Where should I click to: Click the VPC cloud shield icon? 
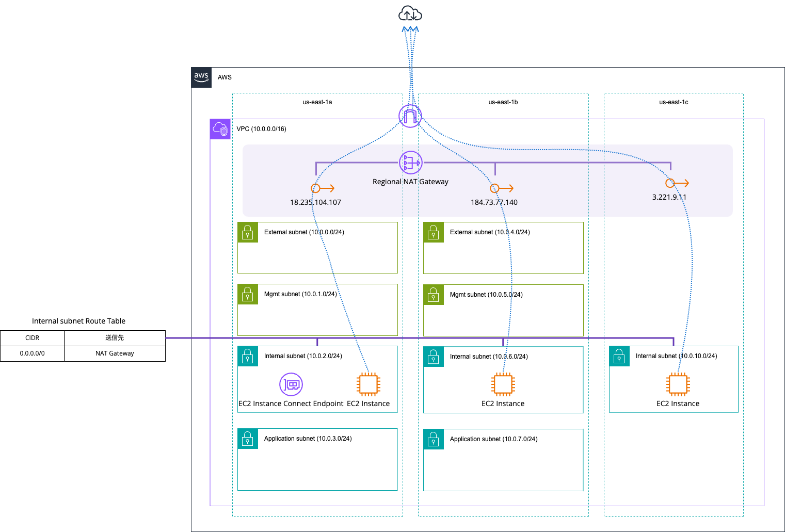220,129
